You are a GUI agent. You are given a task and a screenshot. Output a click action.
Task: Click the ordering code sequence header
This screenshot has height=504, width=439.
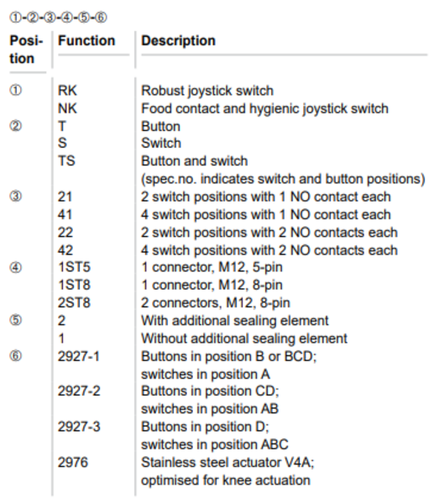click(58, 18)
